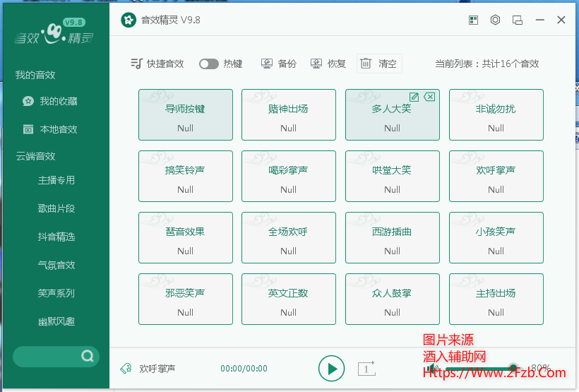Toggle the 热键 hotkey switch
The height and width of the screenshot is (392, 579).
click(x=209, y=64)
